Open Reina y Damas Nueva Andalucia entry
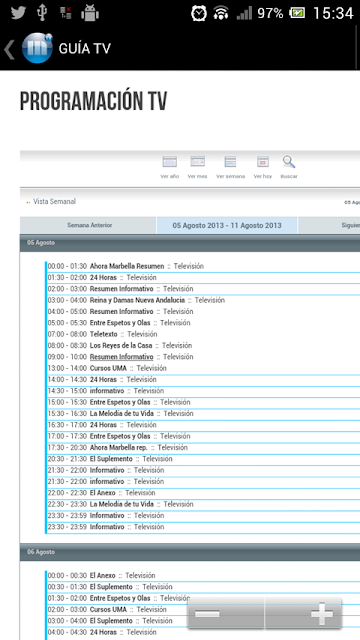The image size is (360, 640). point(137,300)
